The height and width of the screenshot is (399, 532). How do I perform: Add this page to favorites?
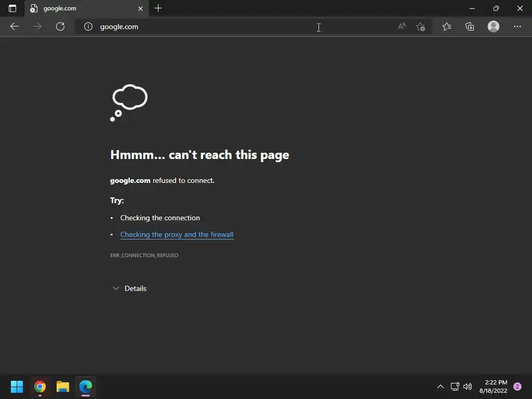pos(421,26)
